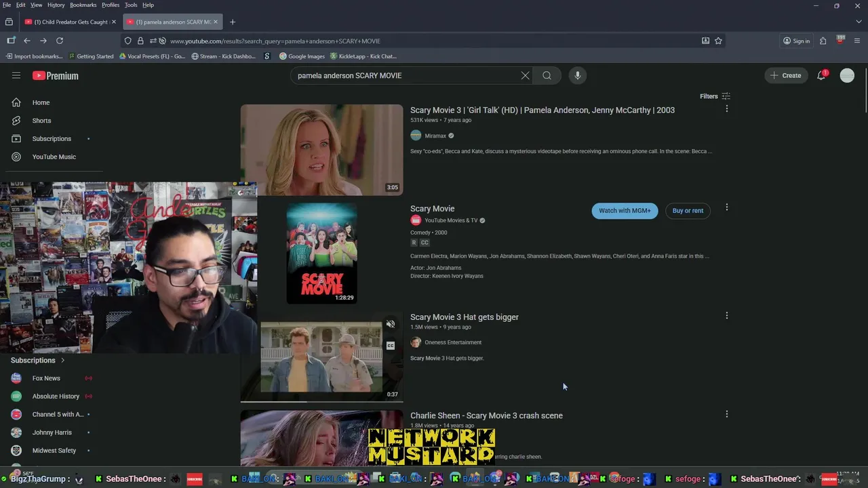Unmute the Hat gets bigger preview
Image resolution: width=868 pixels, height=488 pixels.
[391, 324]
